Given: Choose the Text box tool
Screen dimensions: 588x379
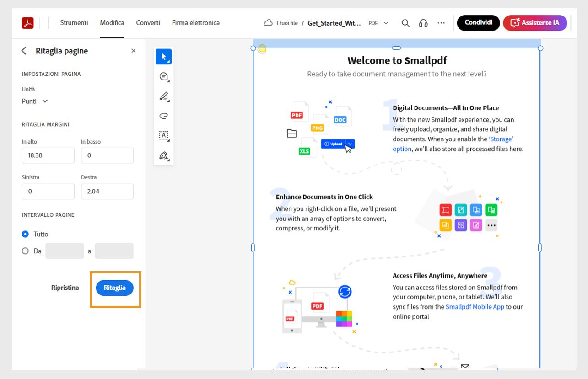Looking at the screenshot, I should click(x=164, y=136).
